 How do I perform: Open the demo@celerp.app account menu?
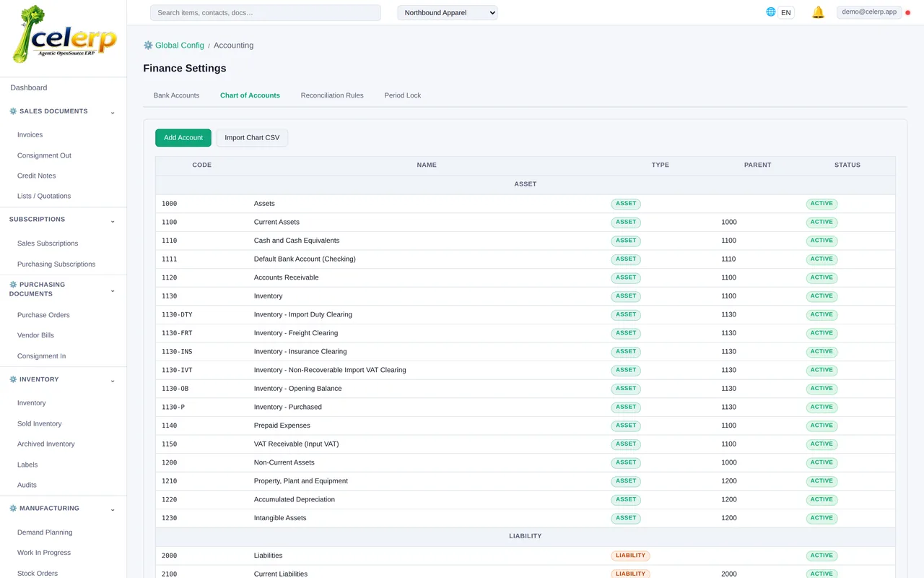pos(869,12)
